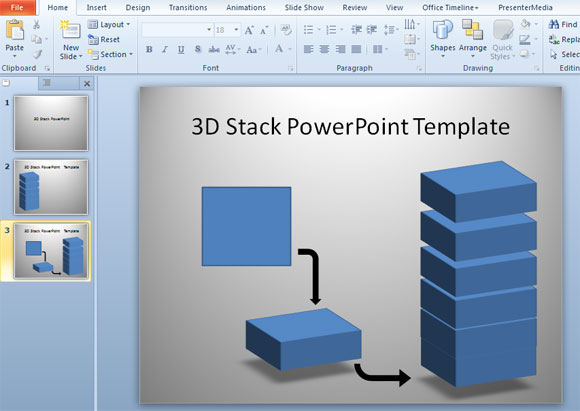Viewport: 580px width, 411px height.
Task: Select the Format Painter brush icon
Action: 37,55
